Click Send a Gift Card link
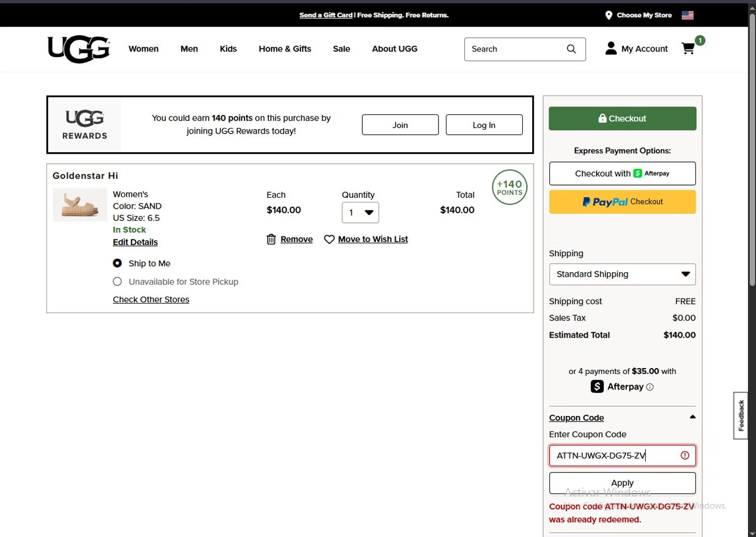The width and height of the screenshot is (756, 537). pyautogui.click(x=326, y=15)
